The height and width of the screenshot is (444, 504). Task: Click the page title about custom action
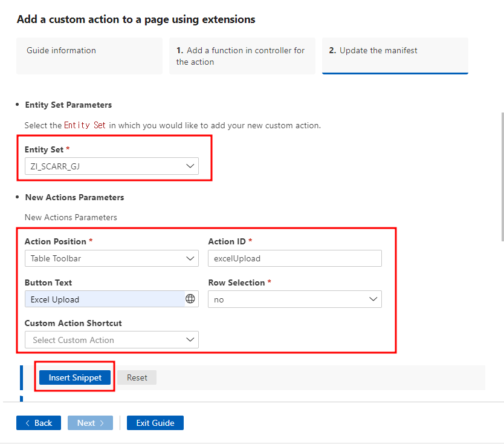pos(136,19)
